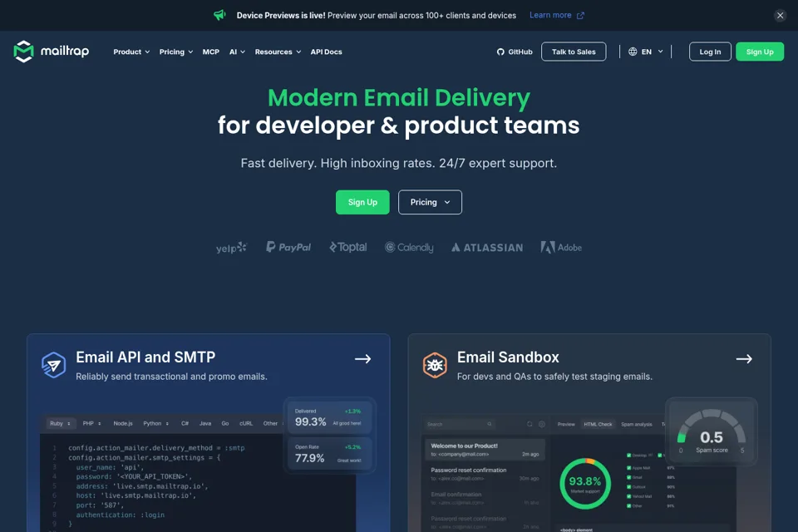The height and width of the screenshot is (532, 798).
Task: Click the GitHub octocat icon
Action: [x=500, y=52]
